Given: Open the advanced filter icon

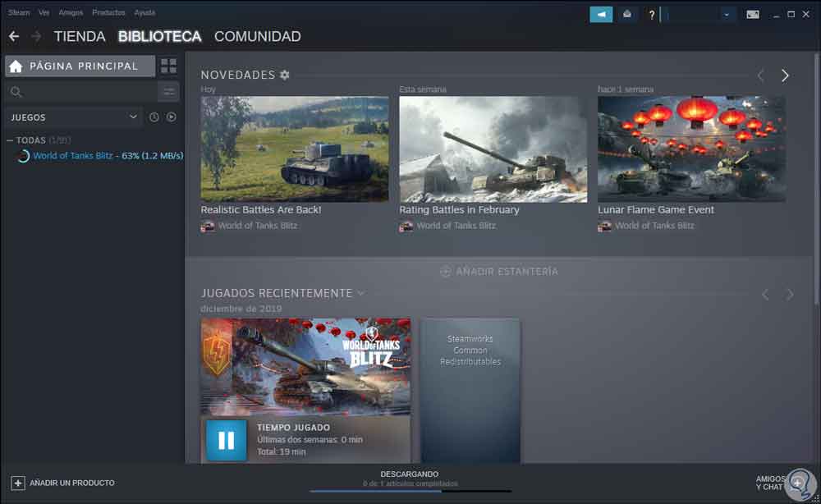Looking at the screenshot, I should point(168,92).
